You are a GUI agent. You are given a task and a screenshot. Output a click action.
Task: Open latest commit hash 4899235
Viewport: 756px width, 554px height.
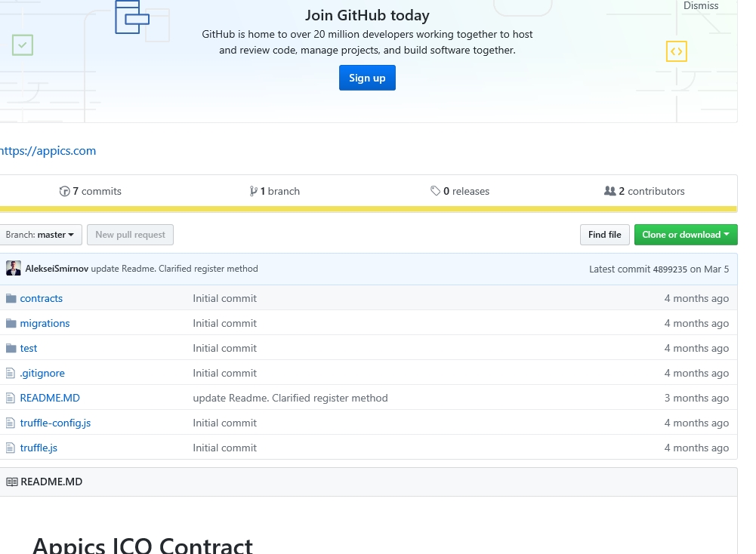tap(670, 269)
